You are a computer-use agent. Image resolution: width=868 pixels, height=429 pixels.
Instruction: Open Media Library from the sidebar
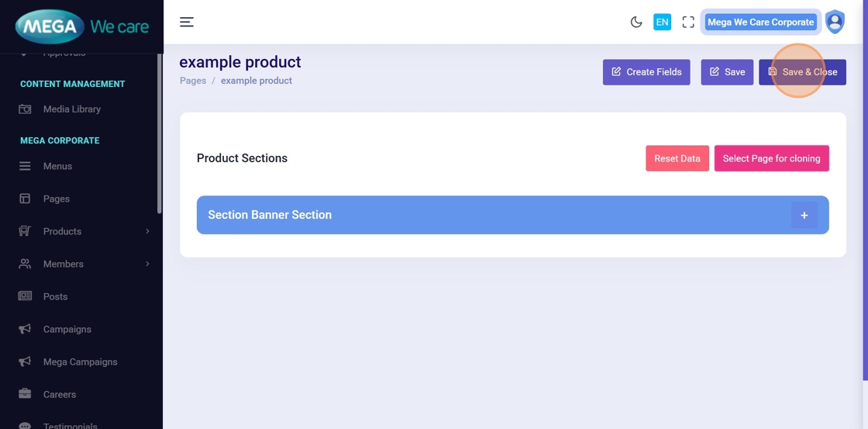(x=71, y=109)
